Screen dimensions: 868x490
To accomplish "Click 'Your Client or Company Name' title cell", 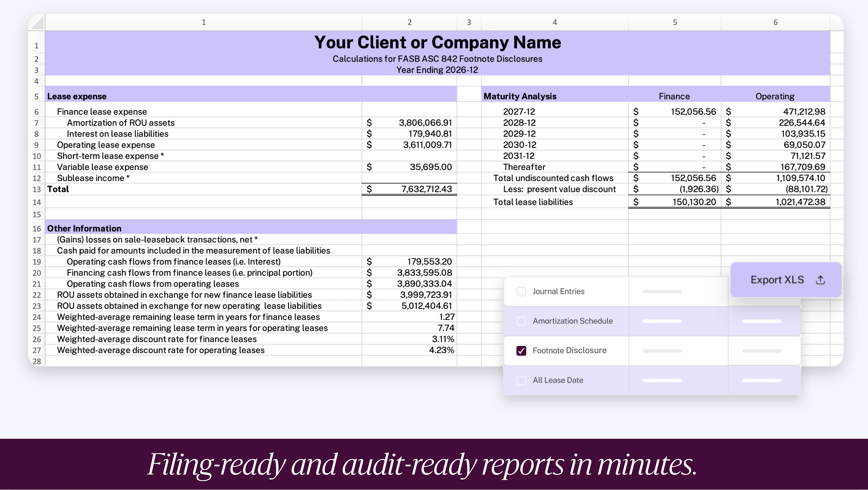I will pos(437,42).
